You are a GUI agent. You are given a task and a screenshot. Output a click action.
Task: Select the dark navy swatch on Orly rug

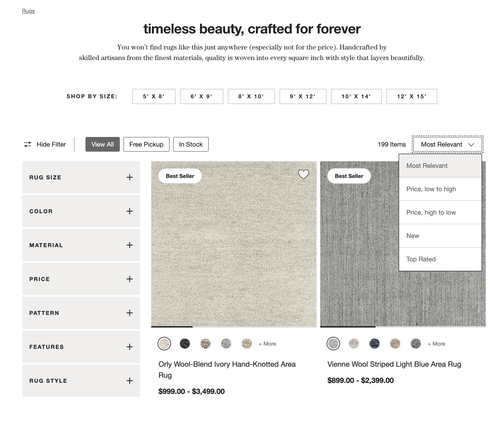185,344
